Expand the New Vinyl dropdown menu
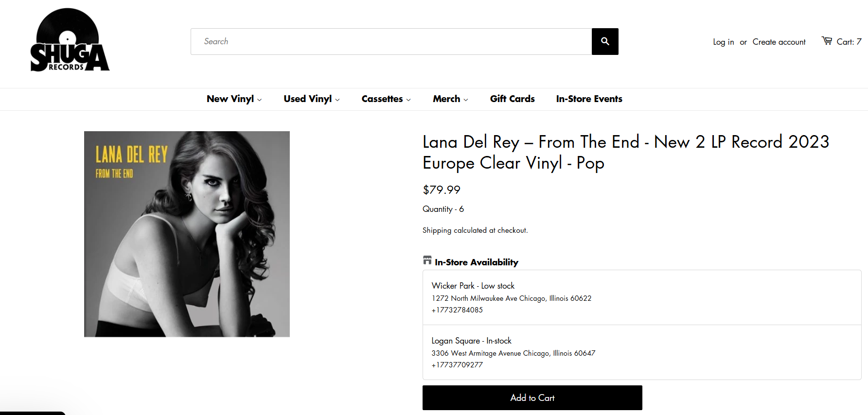Screen dimensions: 868x415 click(x=234, y=99)
